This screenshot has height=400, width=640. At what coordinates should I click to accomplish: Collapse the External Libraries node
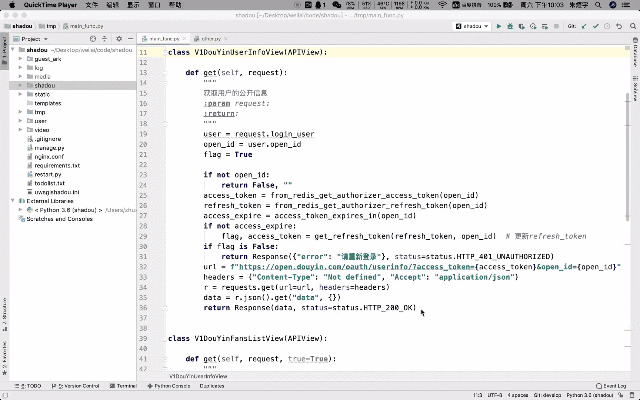coord(13,201)
